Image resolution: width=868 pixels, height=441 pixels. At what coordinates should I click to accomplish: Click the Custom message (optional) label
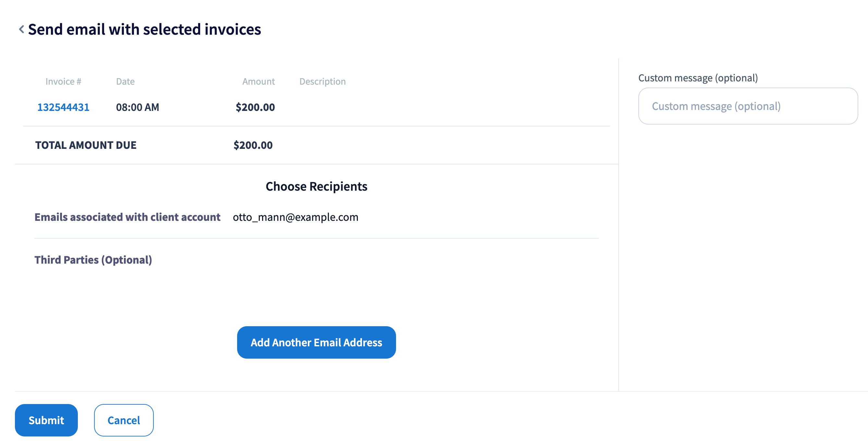tap(697, 78)
